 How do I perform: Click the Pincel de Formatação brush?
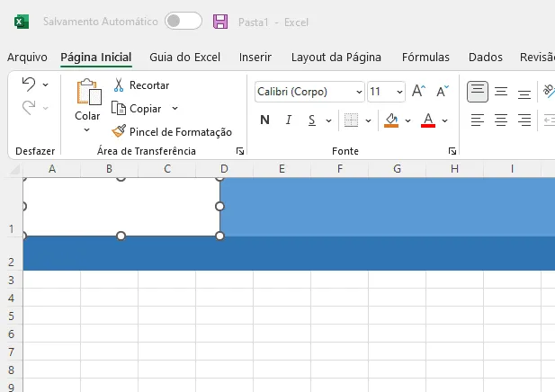(x=119, y=131)
